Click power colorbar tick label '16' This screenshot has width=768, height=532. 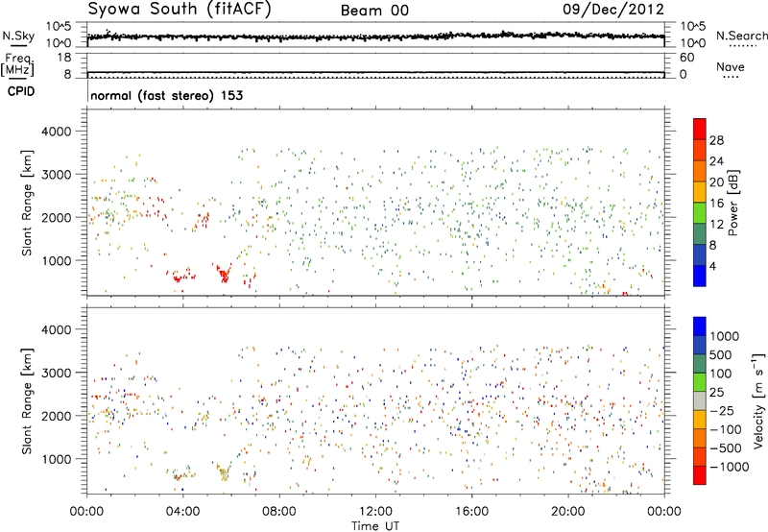click(716, 204)
